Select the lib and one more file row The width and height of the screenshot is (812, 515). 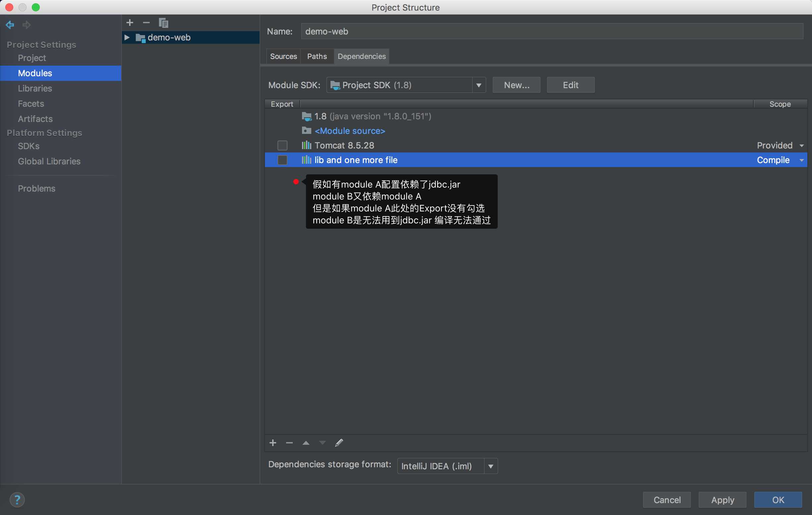tap(536, 160)
